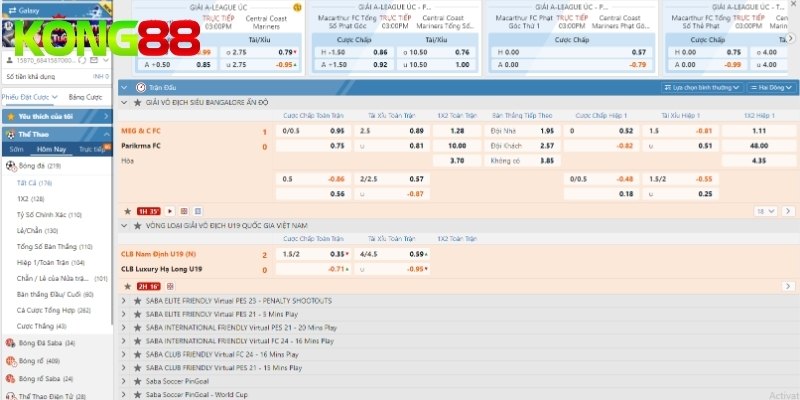Favorite the MEG & C FC match star
800x400 pixels.
127,211
